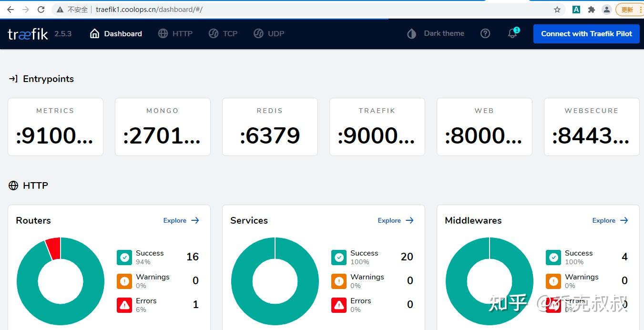Screen dimensions: 644x330
Task: Open the TCP navigation tab
Action: (x=223, y=33)
